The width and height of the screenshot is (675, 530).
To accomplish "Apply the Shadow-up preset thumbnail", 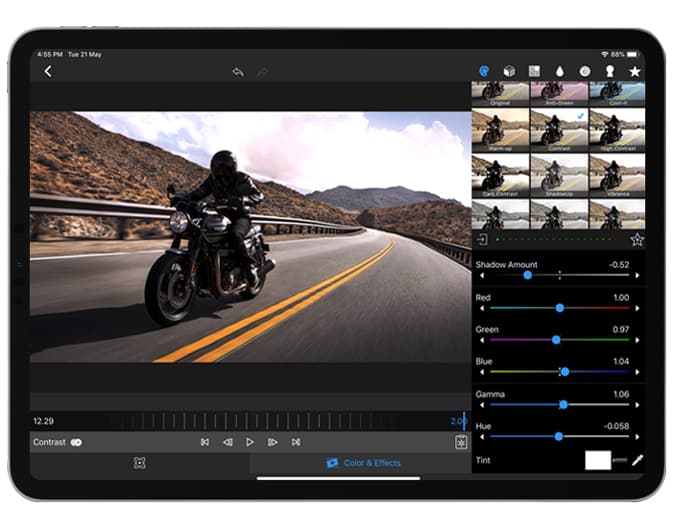I will (x=559, y=176).
